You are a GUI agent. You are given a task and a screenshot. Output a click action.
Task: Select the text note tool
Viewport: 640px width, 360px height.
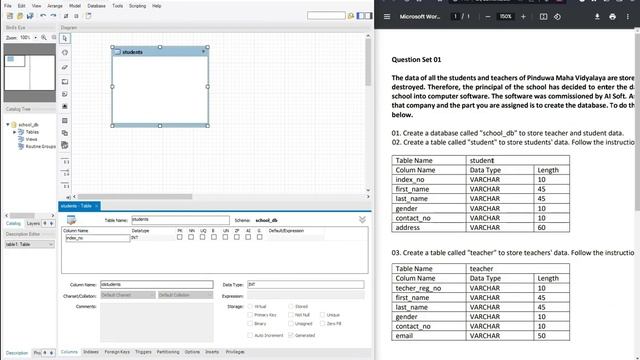click(65, 94)
